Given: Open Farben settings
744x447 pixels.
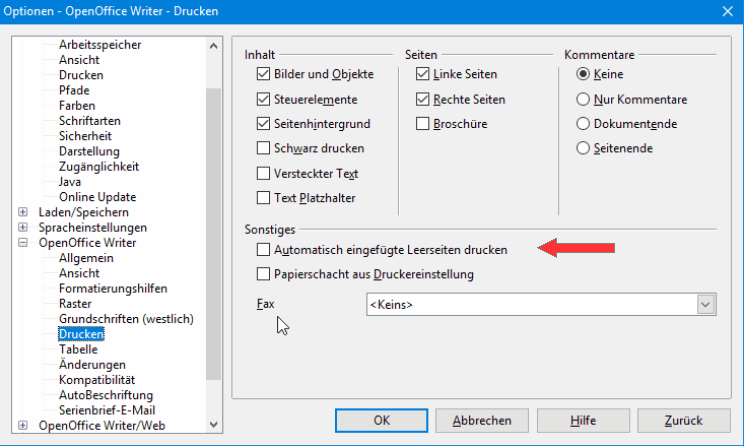Looking at the screenshot, I should pyautogui.click(x=77, y=105).
